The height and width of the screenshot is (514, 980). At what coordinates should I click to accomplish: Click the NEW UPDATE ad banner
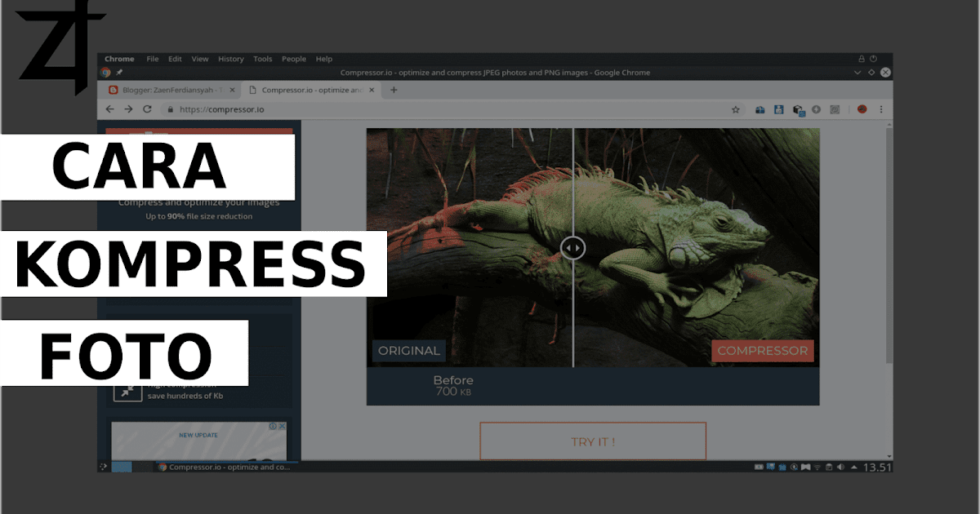[x=199, y=441]
